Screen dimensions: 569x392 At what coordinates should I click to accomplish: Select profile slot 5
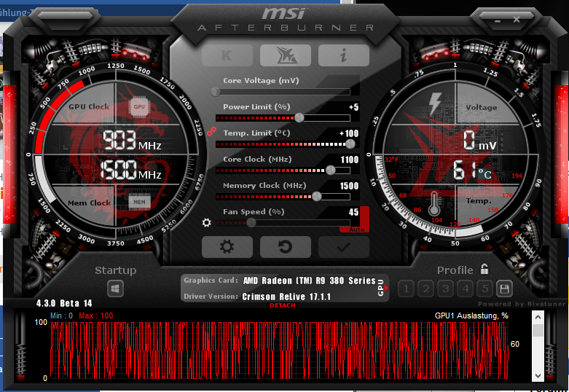[x=485, y=289]
